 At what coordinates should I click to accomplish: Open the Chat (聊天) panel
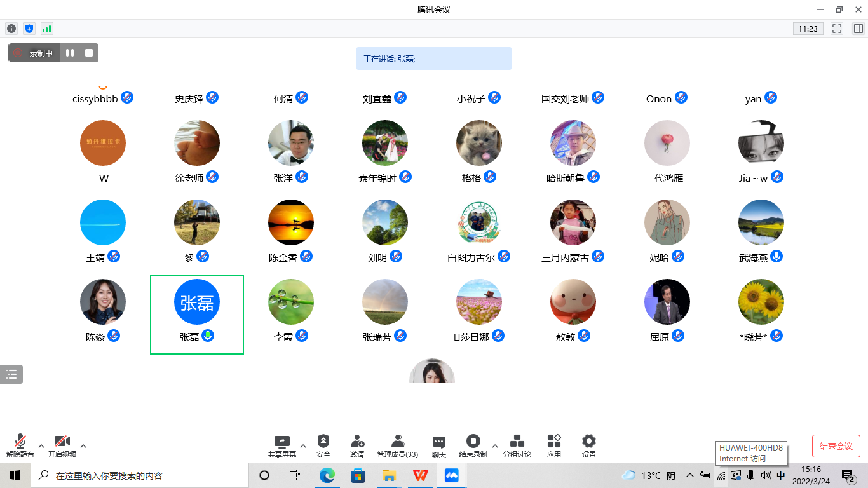coord(439,446)
